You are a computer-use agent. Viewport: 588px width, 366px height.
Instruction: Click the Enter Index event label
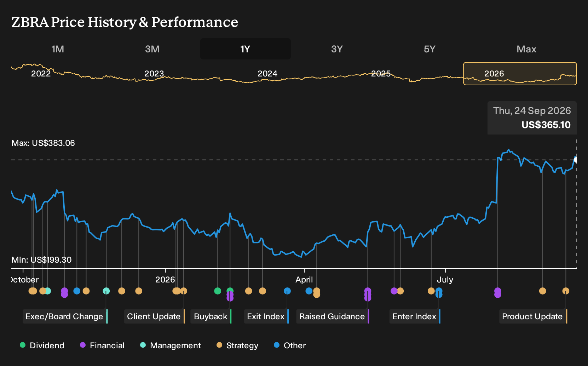coord(415,316)
